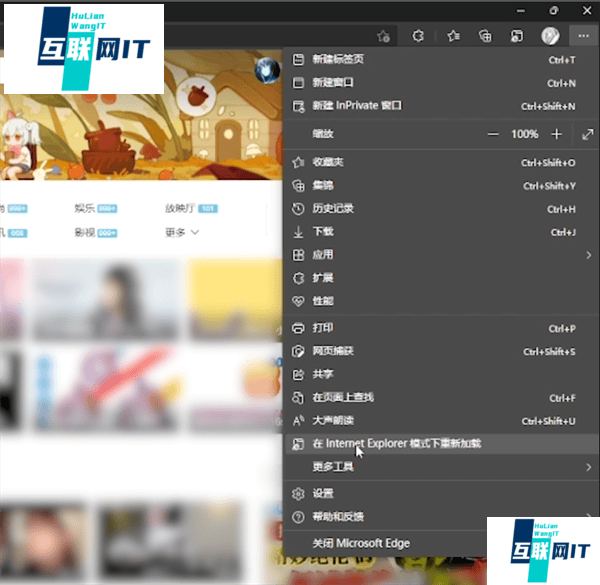This screenshot has width=600, height=585.
Task: Click the profile avatar in the toolbar
Action: coord(550,36)
